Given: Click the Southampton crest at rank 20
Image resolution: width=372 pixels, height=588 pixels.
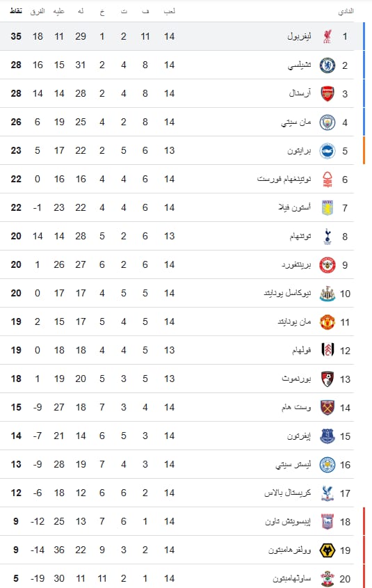Looking at the screenshot, I should click(x=327, y=579).
